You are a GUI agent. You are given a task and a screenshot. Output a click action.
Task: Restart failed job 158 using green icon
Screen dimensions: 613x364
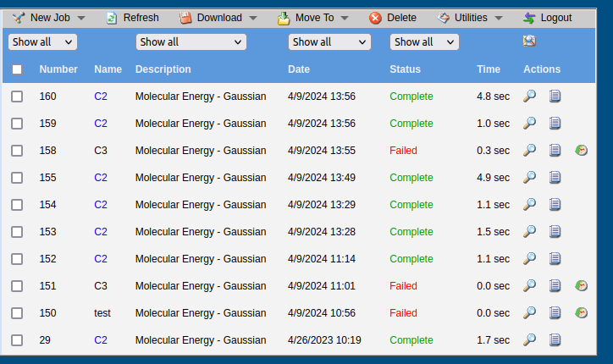pos(582,150)
